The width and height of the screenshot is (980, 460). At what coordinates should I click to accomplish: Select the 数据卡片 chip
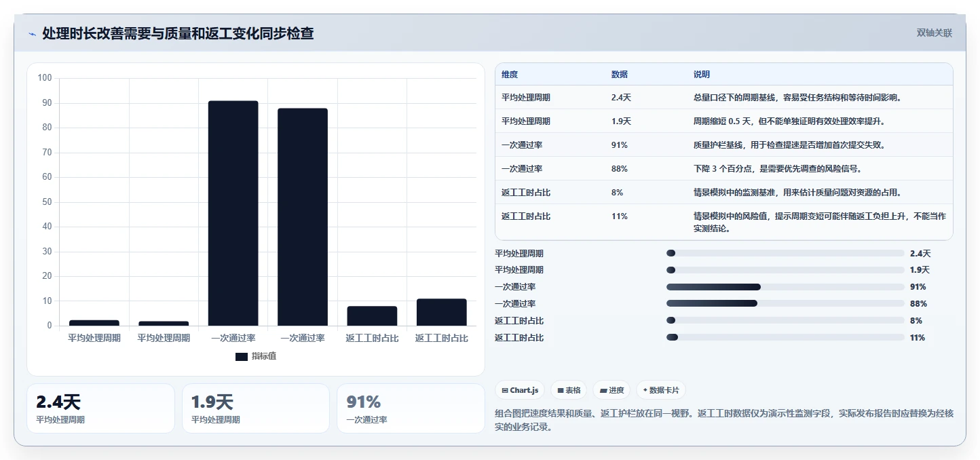661,390
